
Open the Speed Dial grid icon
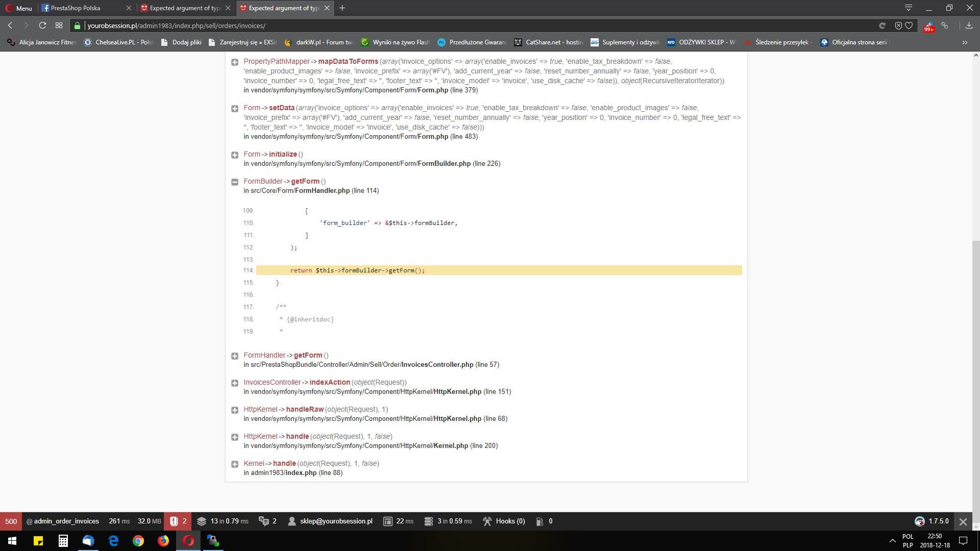(59, 26)
